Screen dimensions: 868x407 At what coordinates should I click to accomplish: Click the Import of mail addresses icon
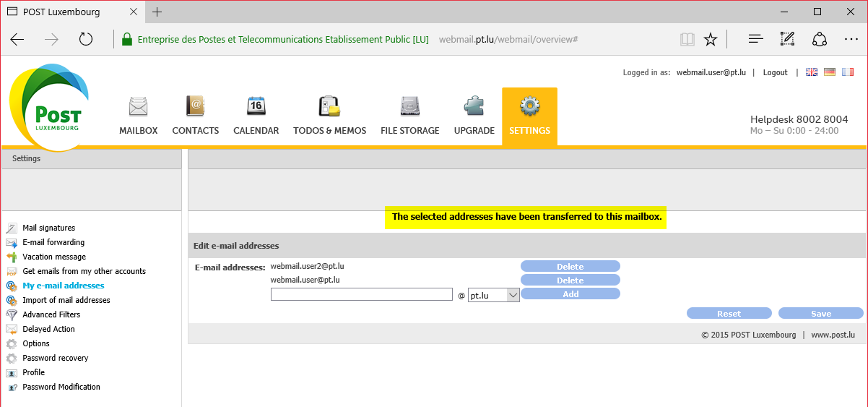(12, 300)
